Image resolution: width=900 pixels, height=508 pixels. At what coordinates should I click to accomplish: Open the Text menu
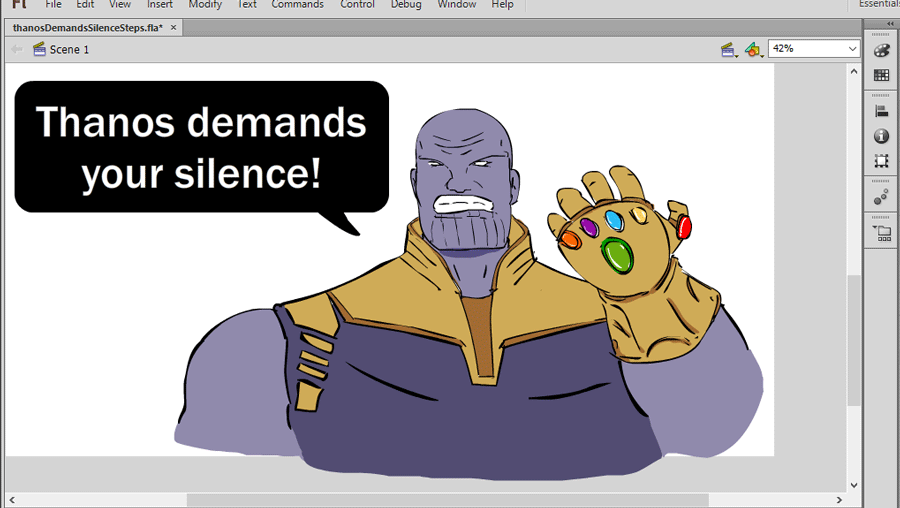click(x=247, y=4)
